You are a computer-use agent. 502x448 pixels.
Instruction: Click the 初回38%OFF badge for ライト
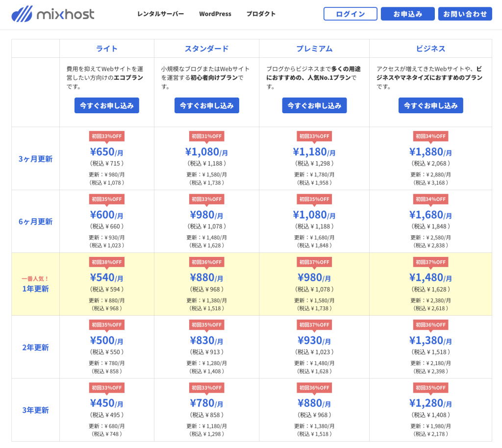106,262
